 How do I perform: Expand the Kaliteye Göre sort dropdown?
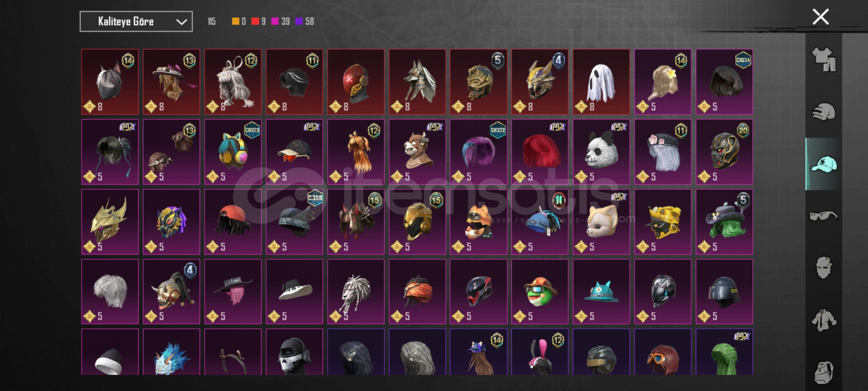click(x=136, y=22)
